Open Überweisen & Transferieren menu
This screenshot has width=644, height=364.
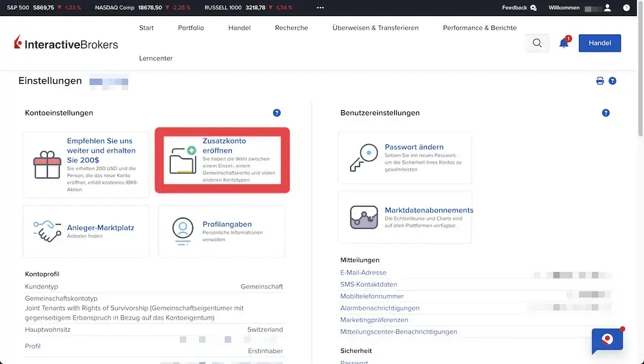tap(375, 28)
